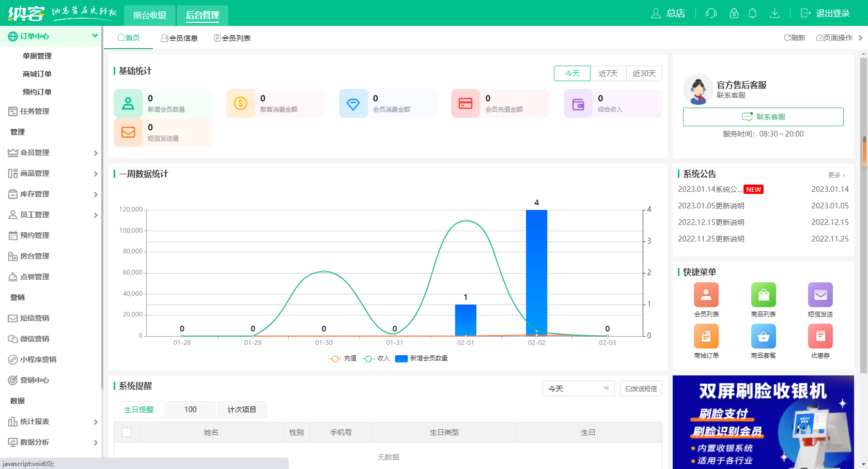Expand the 会员管理 sidebar menu
Screen dimensions: 868x469
pos(52,153)
